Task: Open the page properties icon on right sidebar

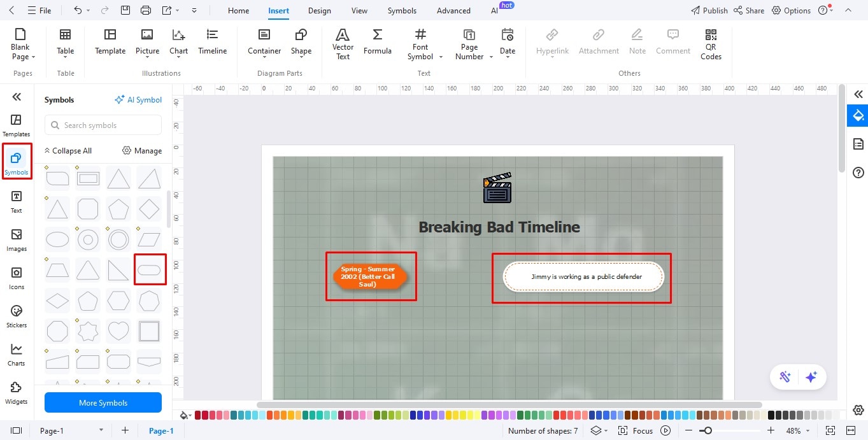Action: click(x=858, y=144)
